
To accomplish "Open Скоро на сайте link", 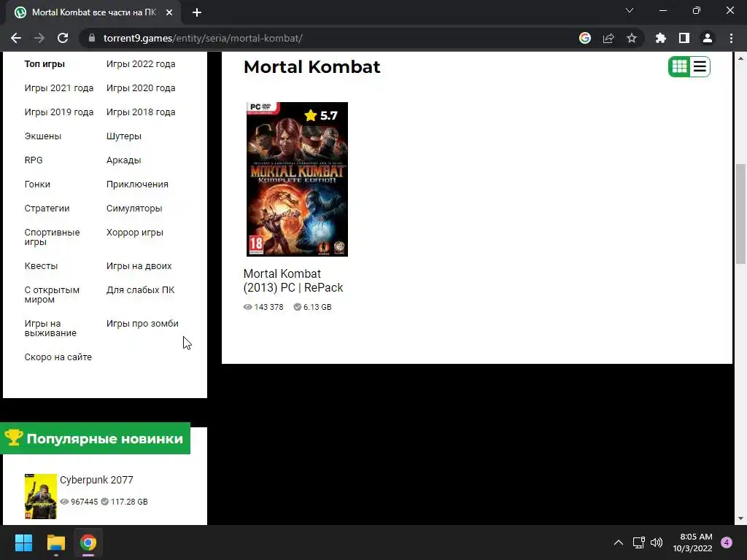I will pos(58,357).
